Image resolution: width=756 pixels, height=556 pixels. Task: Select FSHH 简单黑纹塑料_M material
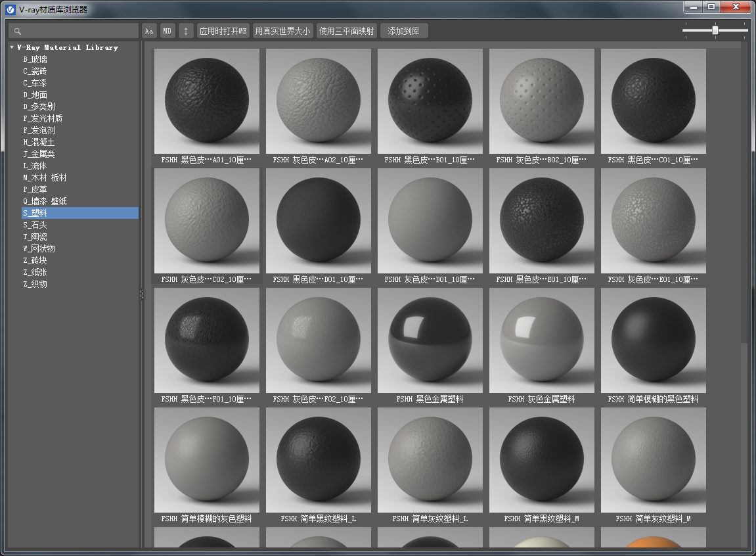[x=542, y=459]
